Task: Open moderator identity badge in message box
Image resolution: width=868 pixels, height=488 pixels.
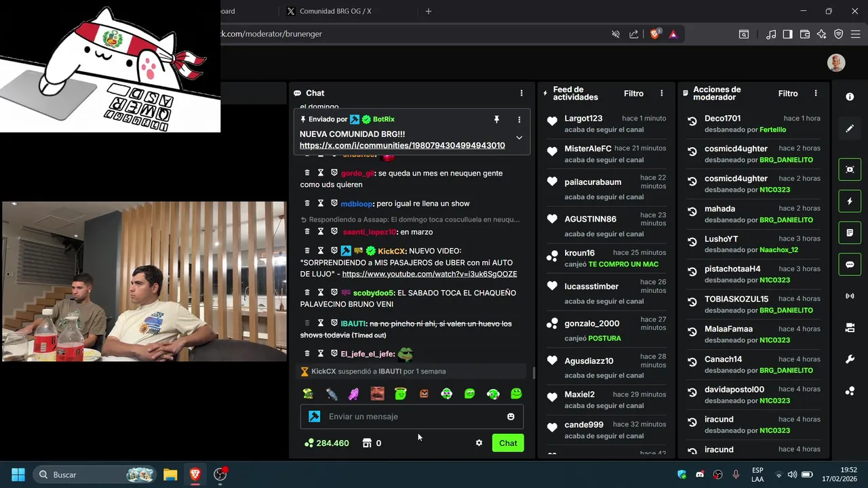Action: point(314,417)
